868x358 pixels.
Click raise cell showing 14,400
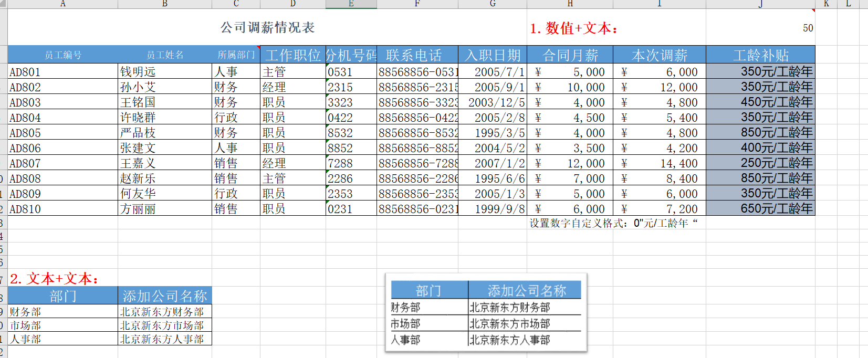660,163
